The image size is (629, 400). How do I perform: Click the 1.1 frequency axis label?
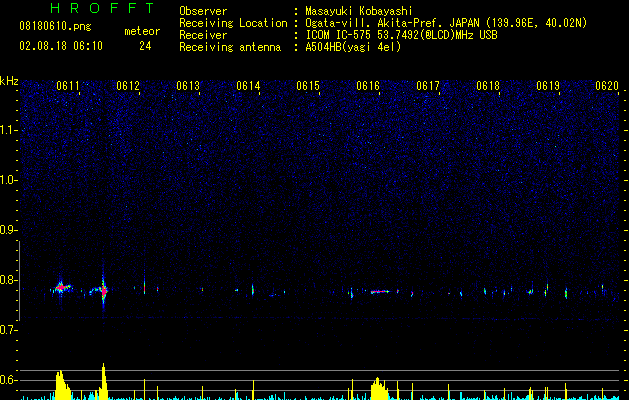tap(8, 130)
